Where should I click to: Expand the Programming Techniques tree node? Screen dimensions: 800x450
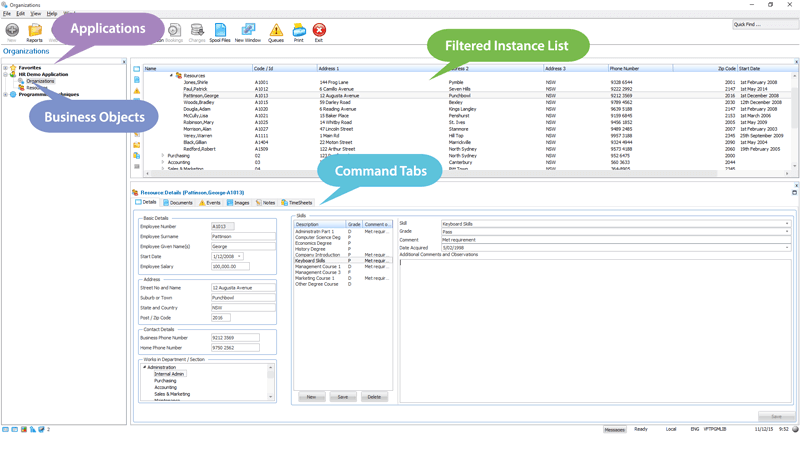(x=6, y=94)
